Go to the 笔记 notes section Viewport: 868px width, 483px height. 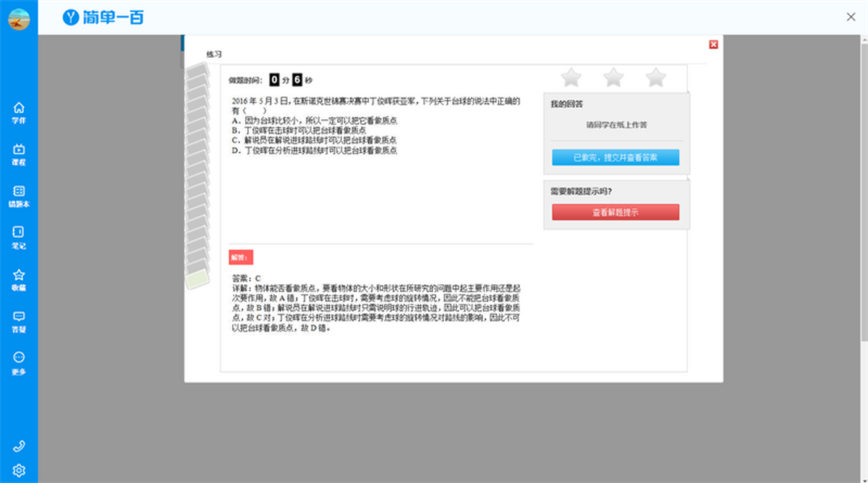click(19, 237)
